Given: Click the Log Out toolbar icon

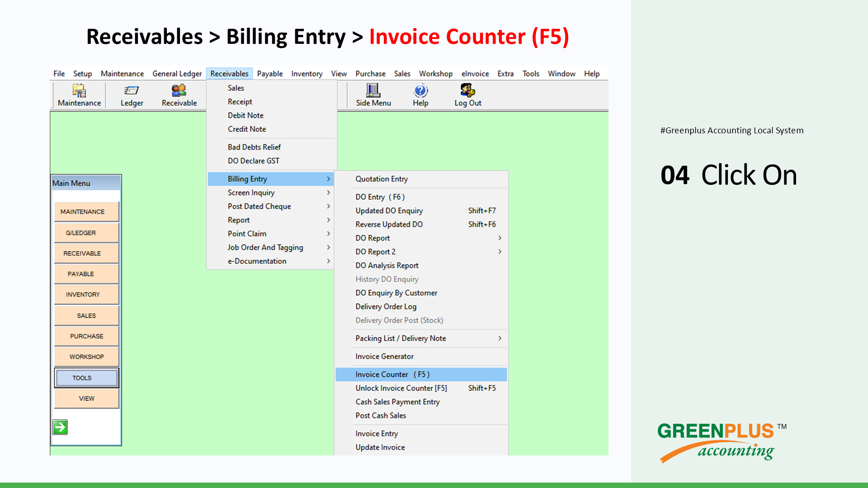Looking at the screenshot, I should point(468,95).
